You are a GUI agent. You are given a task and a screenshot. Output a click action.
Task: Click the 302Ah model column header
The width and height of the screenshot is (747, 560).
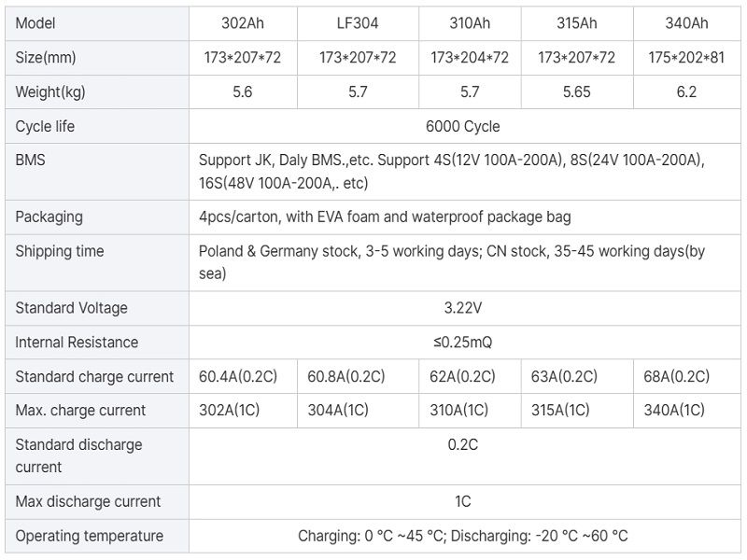coord(241,24)
